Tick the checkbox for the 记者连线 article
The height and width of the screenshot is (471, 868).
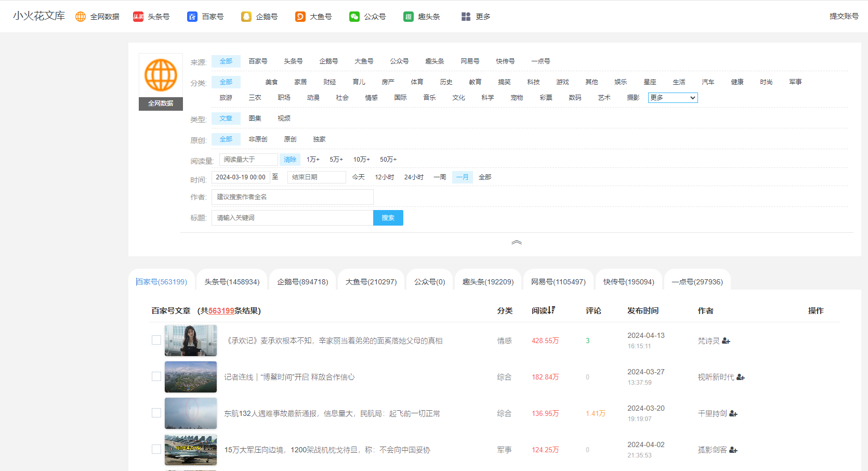tap(156, 376)
